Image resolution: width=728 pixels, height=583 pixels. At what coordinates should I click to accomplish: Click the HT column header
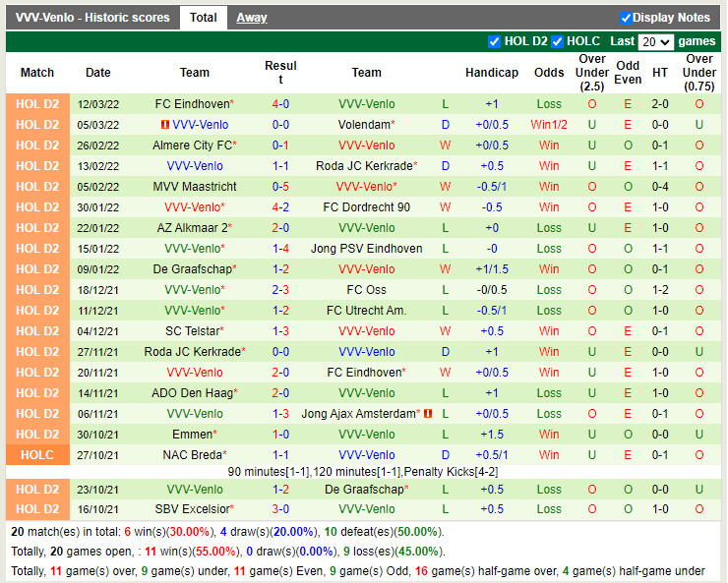660,73
